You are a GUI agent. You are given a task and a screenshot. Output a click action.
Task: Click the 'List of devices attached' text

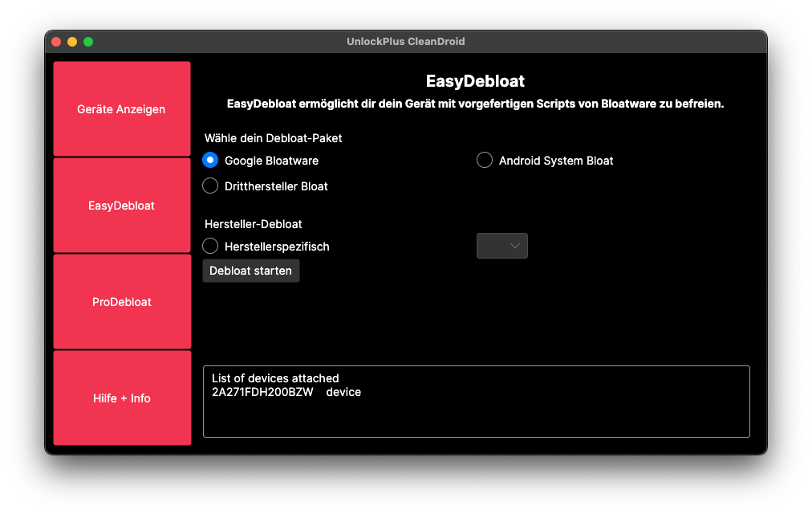point(275,378)
